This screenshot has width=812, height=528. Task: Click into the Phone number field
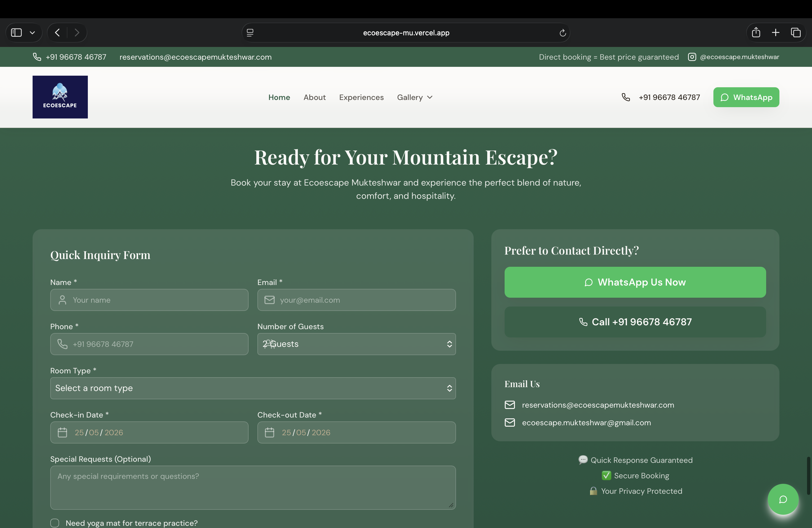pyautogui.click(x=149, y=344)
